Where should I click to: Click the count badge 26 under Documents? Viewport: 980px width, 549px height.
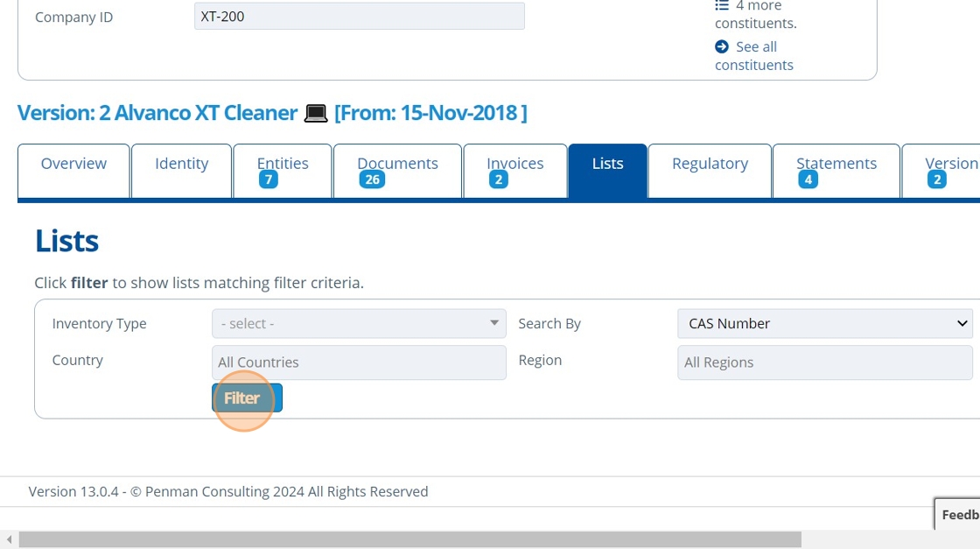(372, 180)
